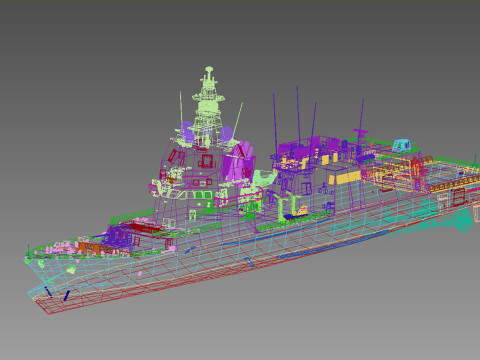Select the ship's main radar mast wireframe
Image resolution: width=480 pixels, height=360 pixels.
209,106
